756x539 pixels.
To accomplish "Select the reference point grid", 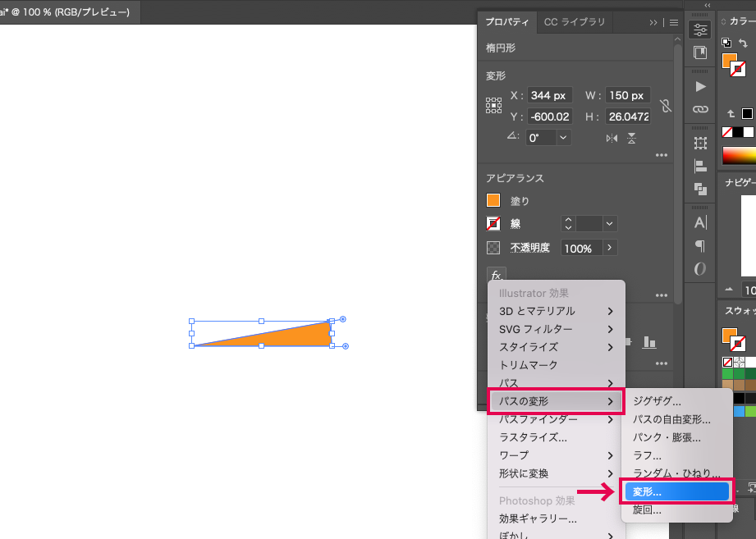I will click(x=494, y=105).
